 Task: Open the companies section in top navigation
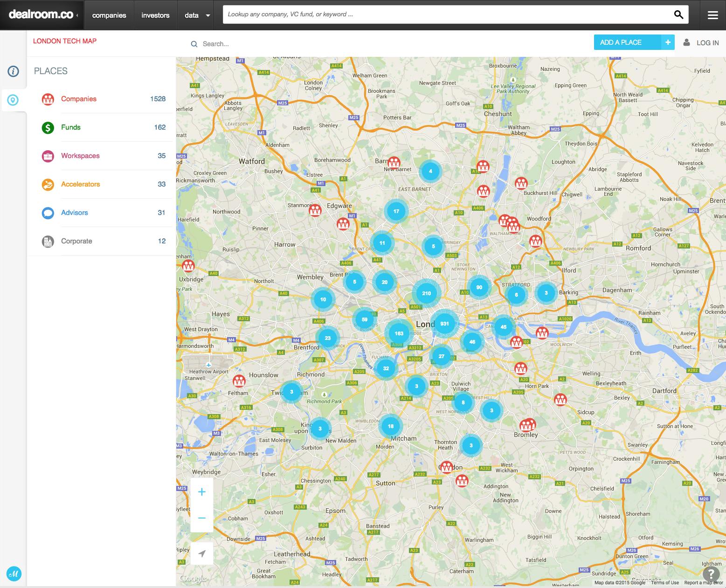point(109,14)
